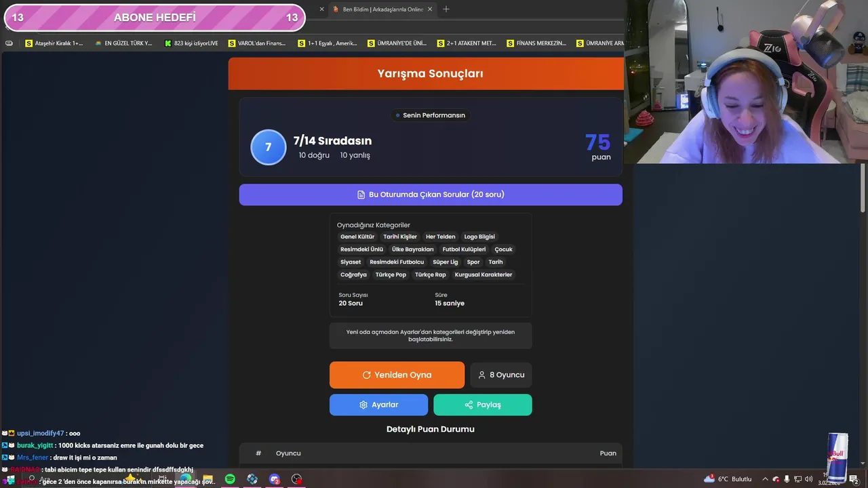Click the Siyaset category tag
868x488 pixels.
pyautogui.click(x=351, y=262)
